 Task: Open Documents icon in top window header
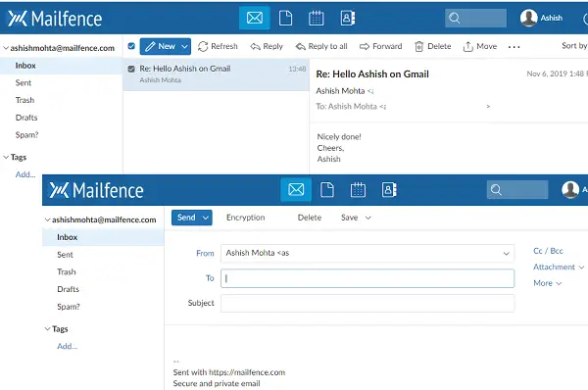(x=286, y=18)
